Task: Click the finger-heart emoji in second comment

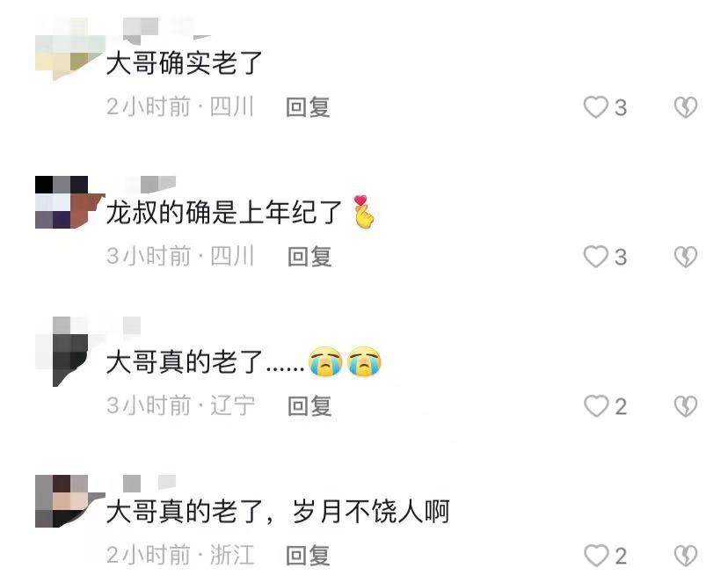Action: pyautogui.click(x=364, y=212)
